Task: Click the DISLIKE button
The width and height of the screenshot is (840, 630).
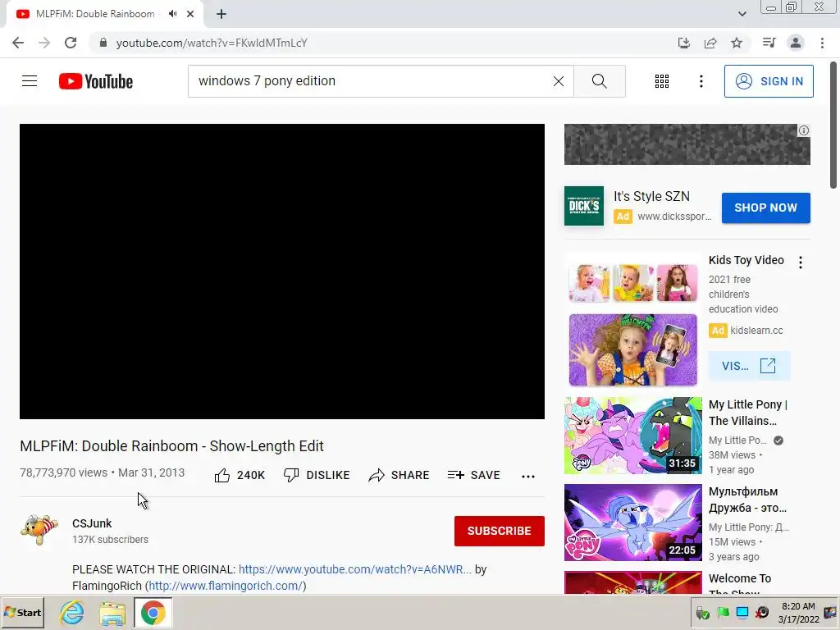Action: coord(317,475)
